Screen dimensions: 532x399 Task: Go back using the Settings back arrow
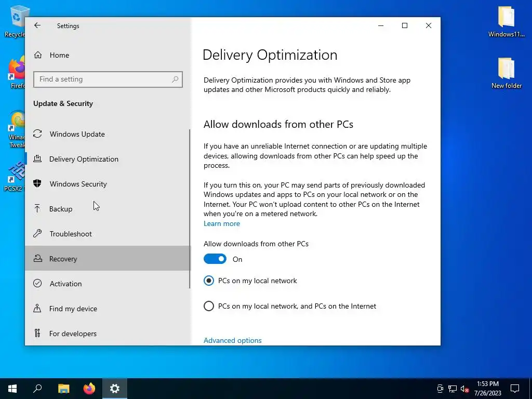37,25
